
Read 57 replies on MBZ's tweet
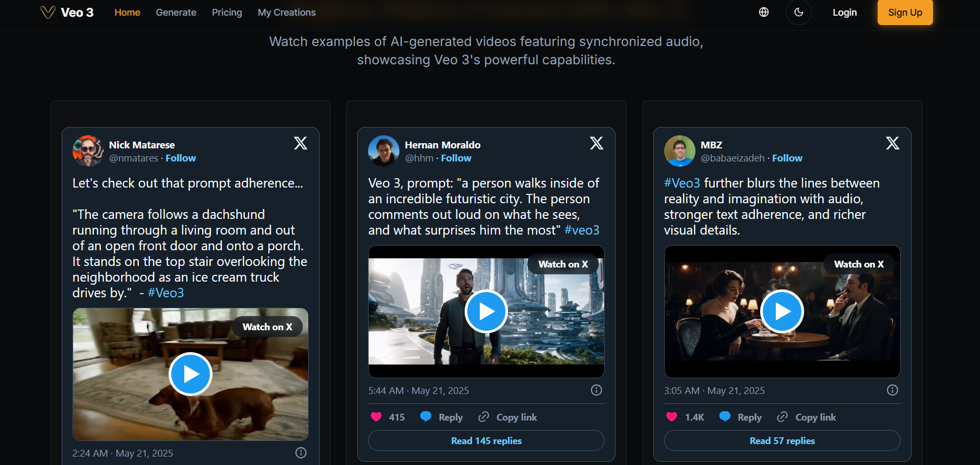coord(782,440)
